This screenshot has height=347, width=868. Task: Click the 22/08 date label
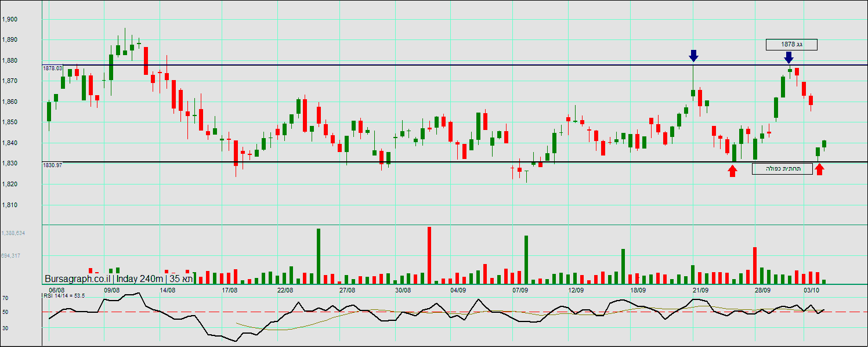[x=285, y=290]
